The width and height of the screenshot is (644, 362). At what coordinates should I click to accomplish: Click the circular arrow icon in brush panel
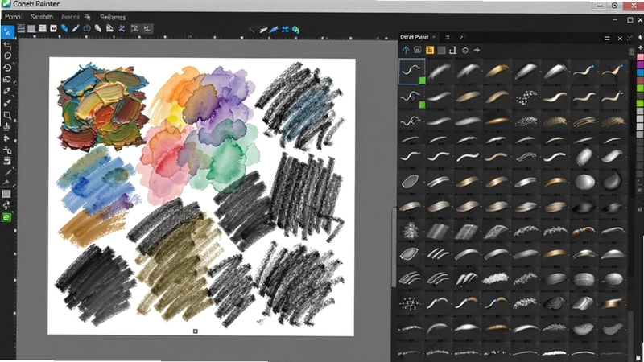tap(465, 50)
